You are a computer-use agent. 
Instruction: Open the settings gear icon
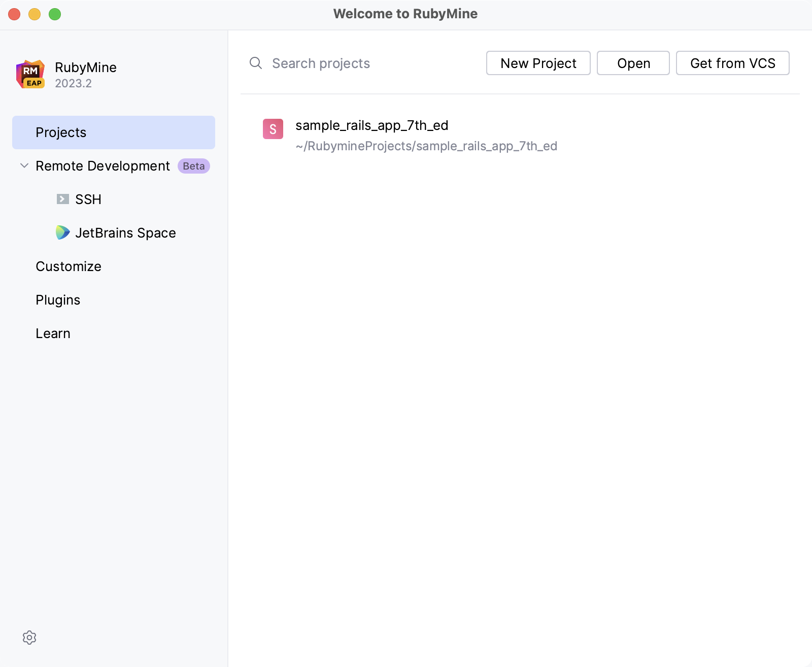click(29, 638)
